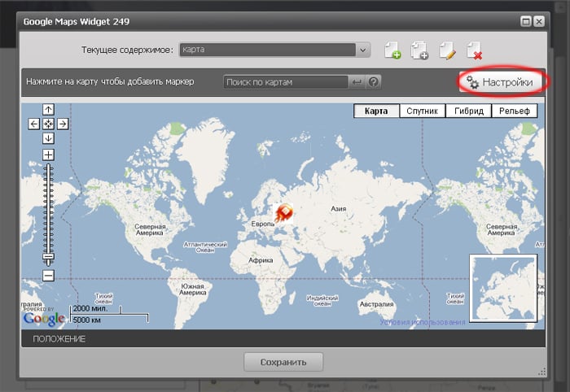
Task: Submit map search with enter arrow icon
Action: tap(357, 82)
